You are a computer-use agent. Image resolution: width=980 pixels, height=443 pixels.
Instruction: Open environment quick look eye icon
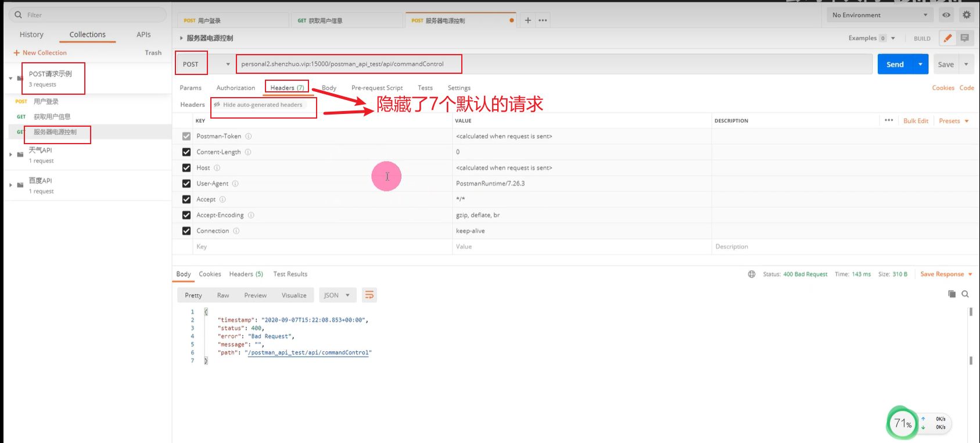946,15
